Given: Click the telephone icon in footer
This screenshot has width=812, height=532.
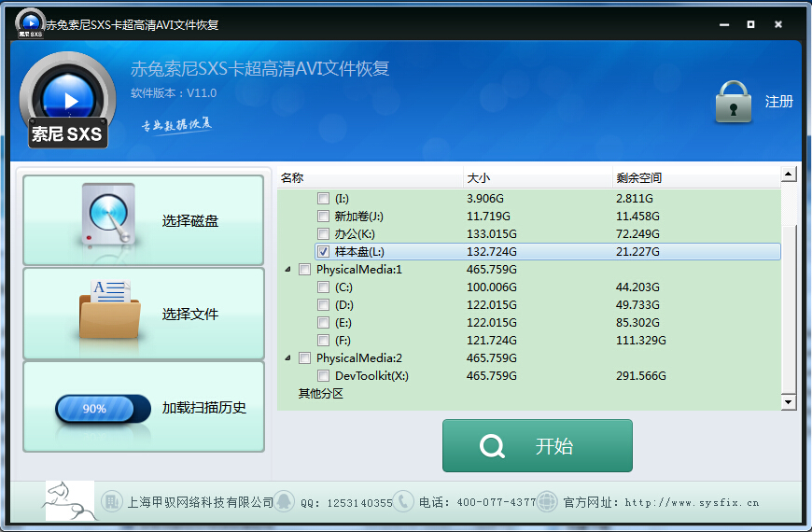Looking at the screenshot, I should (403, 501).
